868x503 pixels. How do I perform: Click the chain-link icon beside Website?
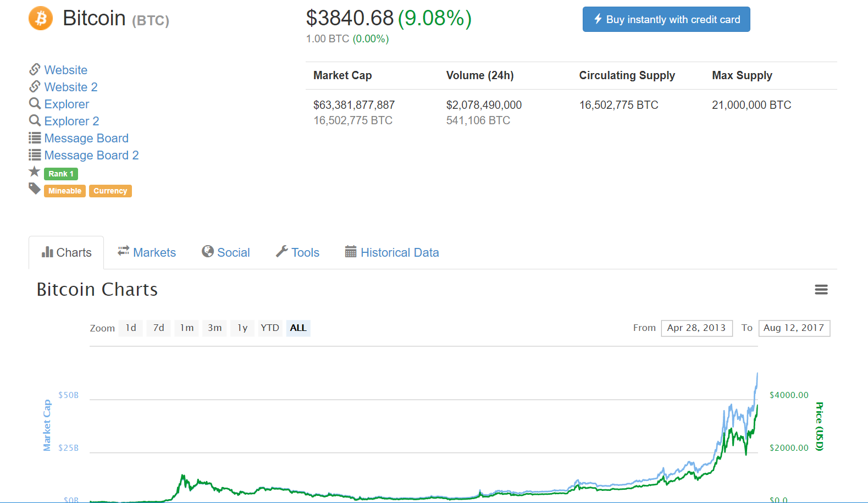pyautogui.click(x=35, y=69)
